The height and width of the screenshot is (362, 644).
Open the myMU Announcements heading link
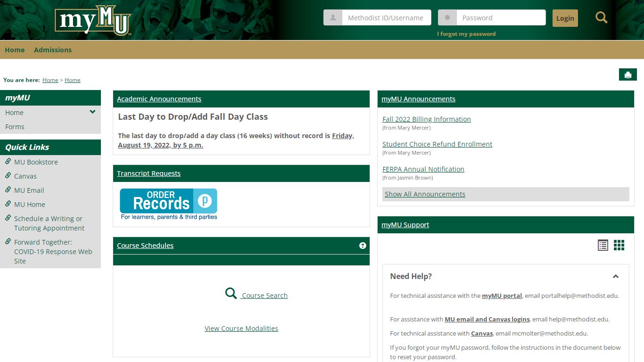point(418,99)
